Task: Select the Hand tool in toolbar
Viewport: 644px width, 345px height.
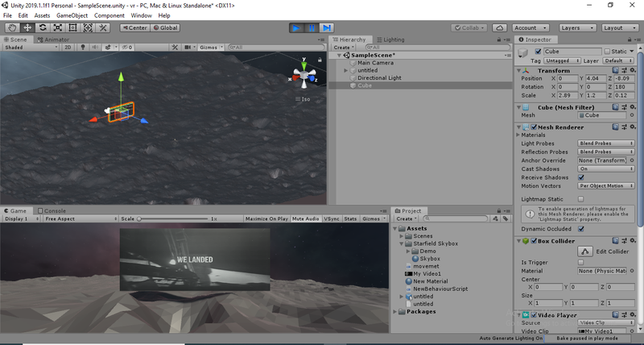Action: point(12,27)
